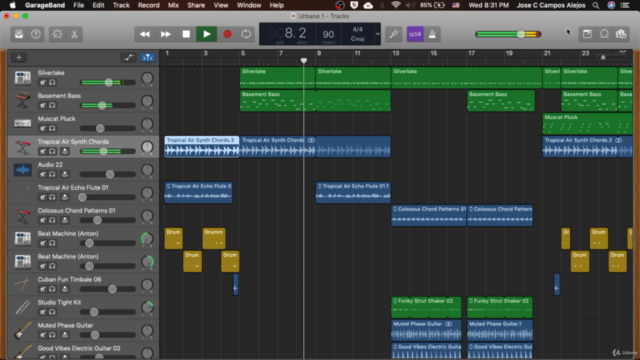Open the View menu
640x360 pixels.
(221, 5)
